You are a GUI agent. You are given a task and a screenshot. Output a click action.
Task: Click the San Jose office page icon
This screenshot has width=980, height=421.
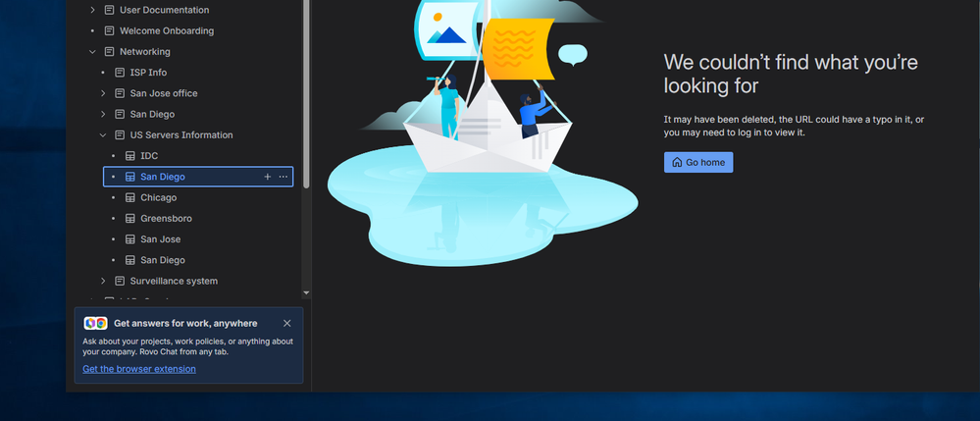[120, 93]
